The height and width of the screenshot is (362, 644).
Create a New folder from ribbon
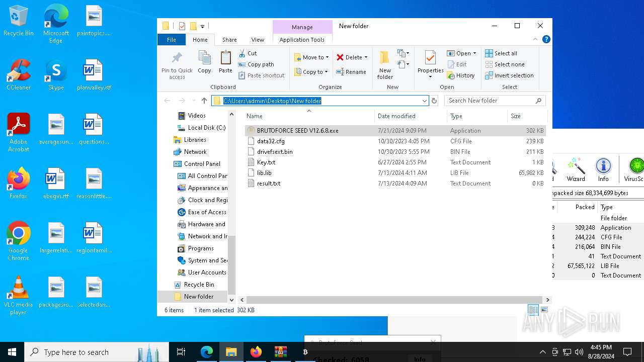[385, 65]
